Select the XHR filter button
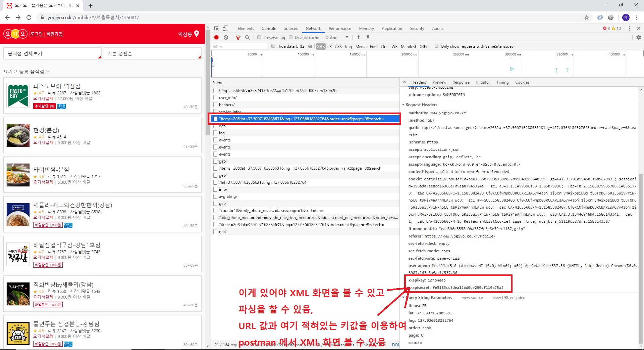Screen dimensions: 644x350 click(321, 46)
